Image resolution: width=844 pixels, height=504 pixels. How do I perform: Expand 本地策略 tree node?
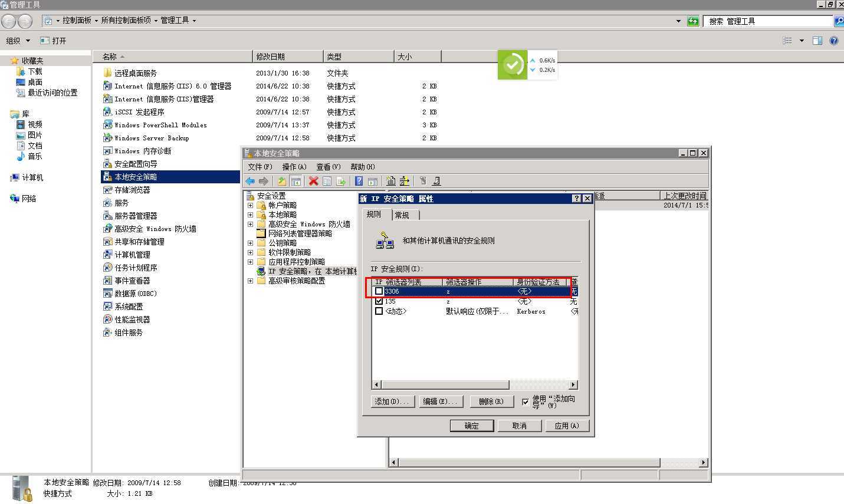coord(250,215)
